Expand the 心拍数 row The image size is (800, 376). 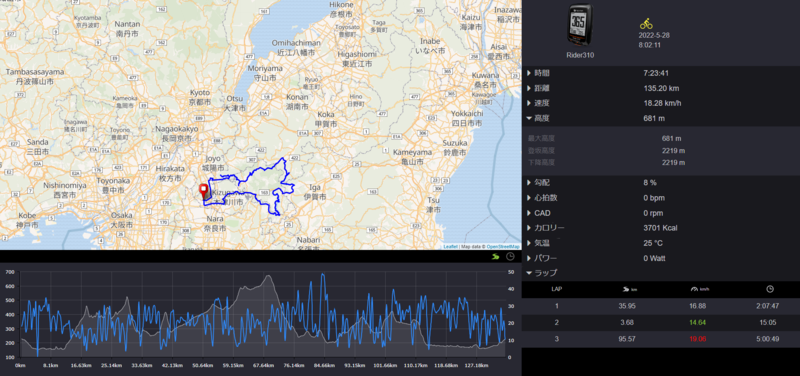[x=530, y=197]
